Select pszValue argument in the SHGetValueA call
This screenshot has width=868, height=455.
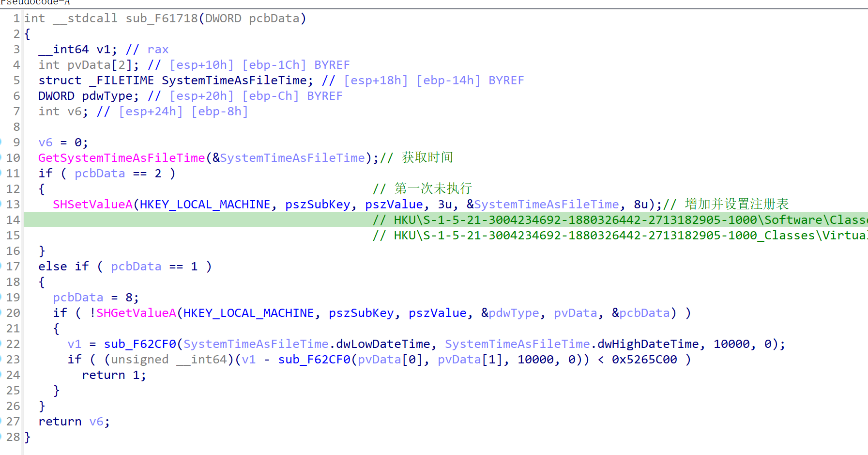pyautogui.click(x=437, y=313)
